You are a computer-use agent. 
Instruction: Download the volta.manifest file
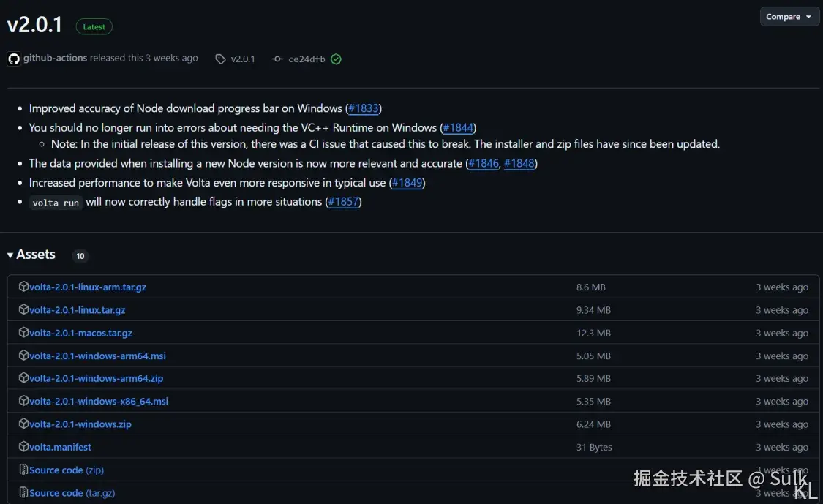[x=61, y=447]
